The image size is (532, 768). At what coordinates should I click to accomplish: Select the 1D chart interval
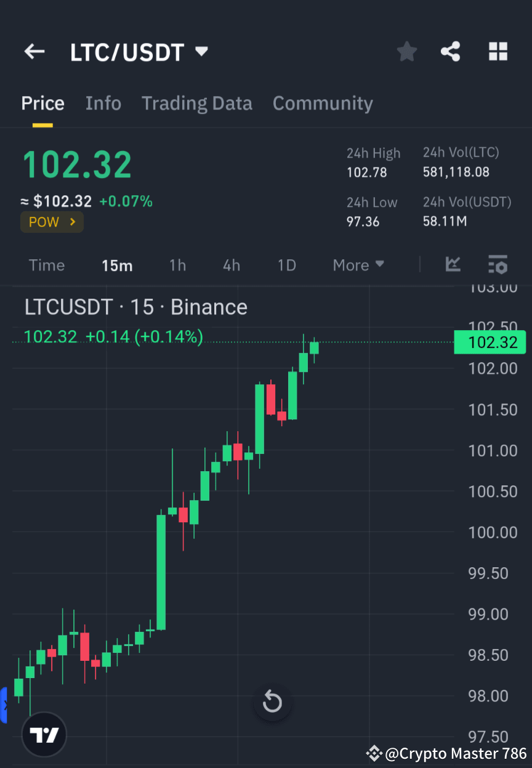[x=286, y=265]
